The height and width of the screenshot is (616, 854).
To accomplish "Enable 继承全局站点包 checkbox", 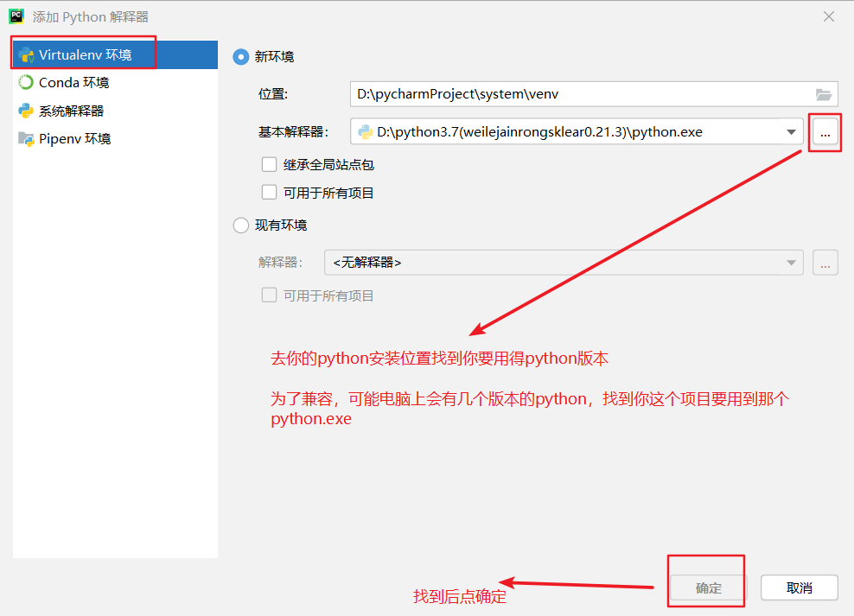I will pyautogui.click(x=269, y=164).
